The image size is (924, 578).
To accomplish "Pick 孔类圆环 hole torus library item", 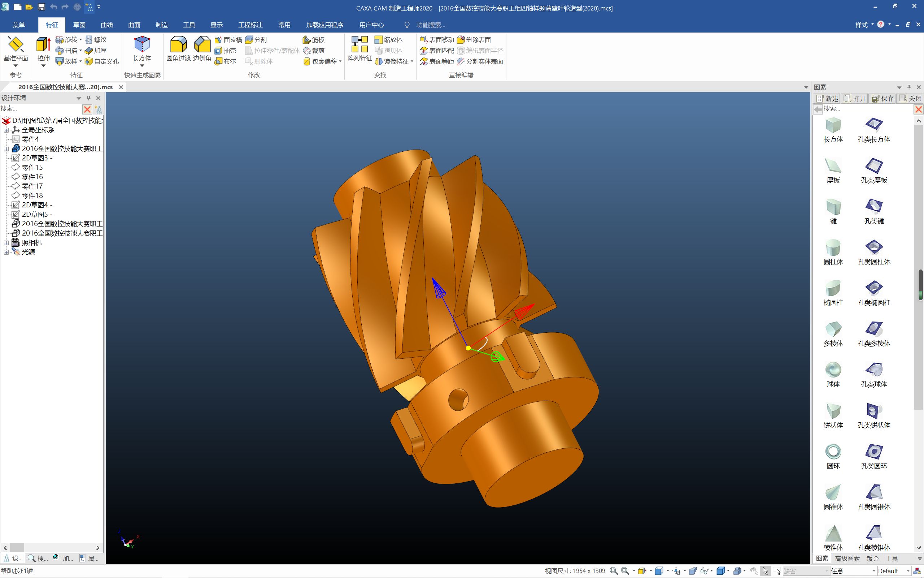I will [874, 456].
